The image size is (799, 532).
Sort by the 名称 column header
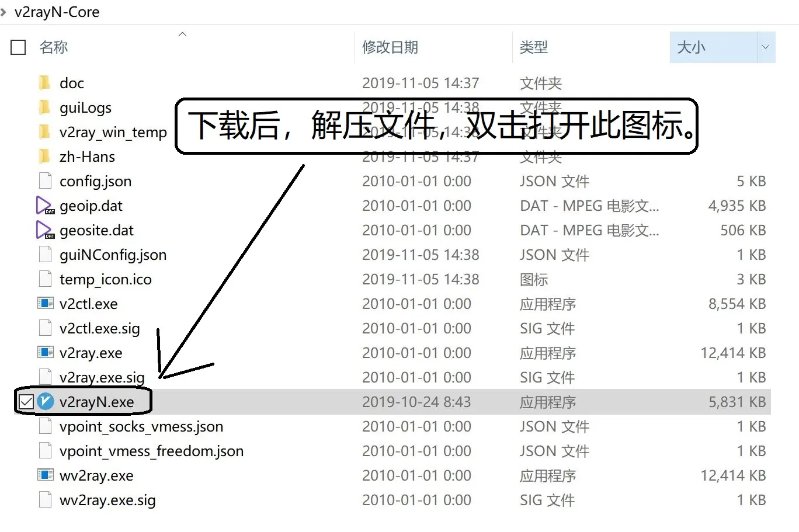[54, 47]
